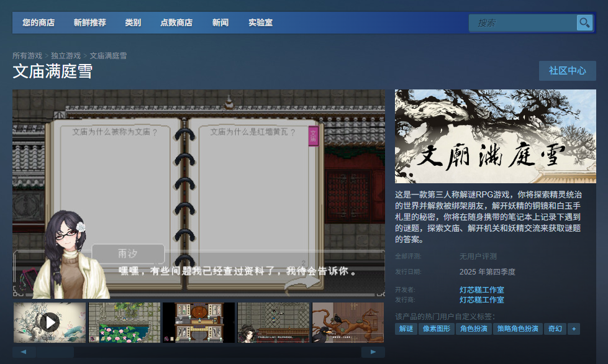The height and width of the screenshot is (364, 608).
Task: Click the 像素图形 tag
Action: (x=436, y=329)
